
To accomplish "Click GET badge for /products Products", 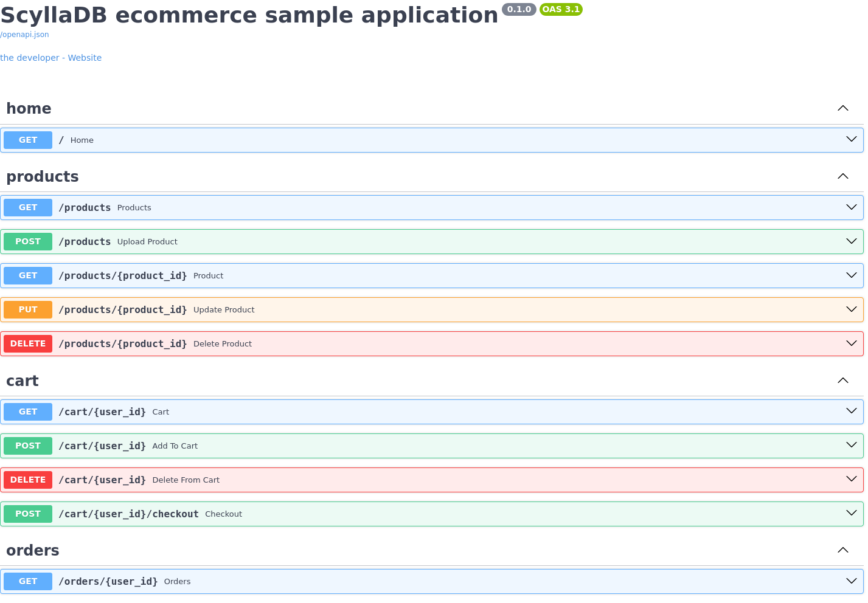I will click(x=28, y=207).
